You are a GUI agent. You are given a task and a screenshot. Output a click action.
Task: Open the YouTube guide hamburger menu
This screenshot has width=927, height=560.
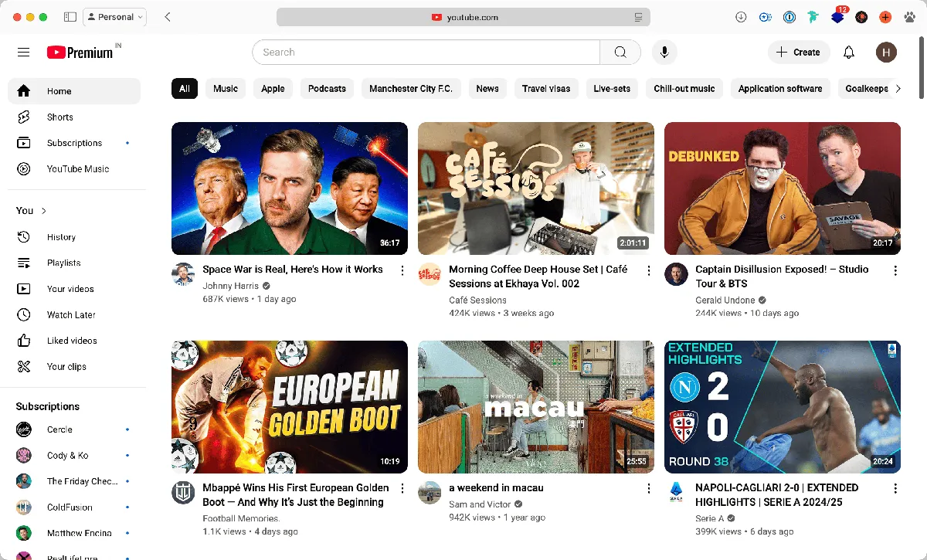tap(23, 53)
